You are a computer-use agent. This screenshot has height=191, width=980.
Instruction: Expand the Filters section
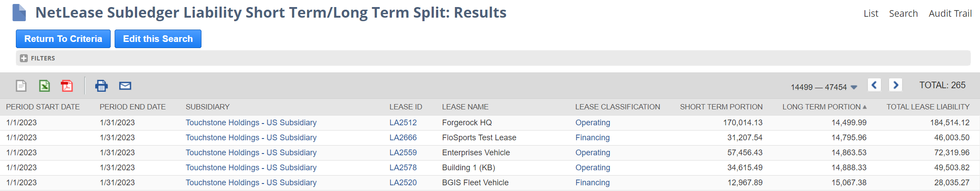click(24, 58)
